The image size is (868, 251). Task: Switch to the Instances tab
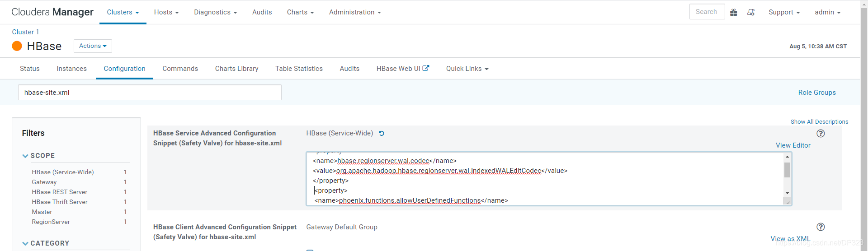click(x=71, y=69)
